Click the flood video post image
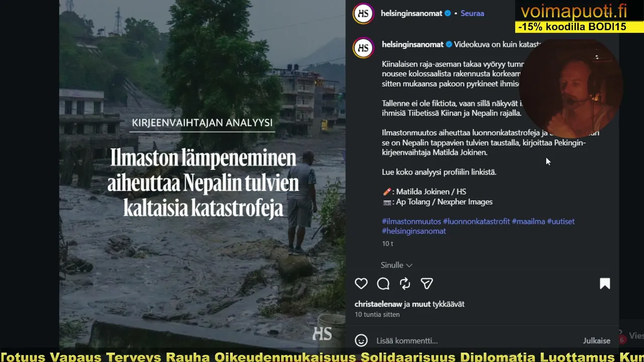Image resolution: width=644 pixels, height=362 pixels. click(x=202, y=173)
